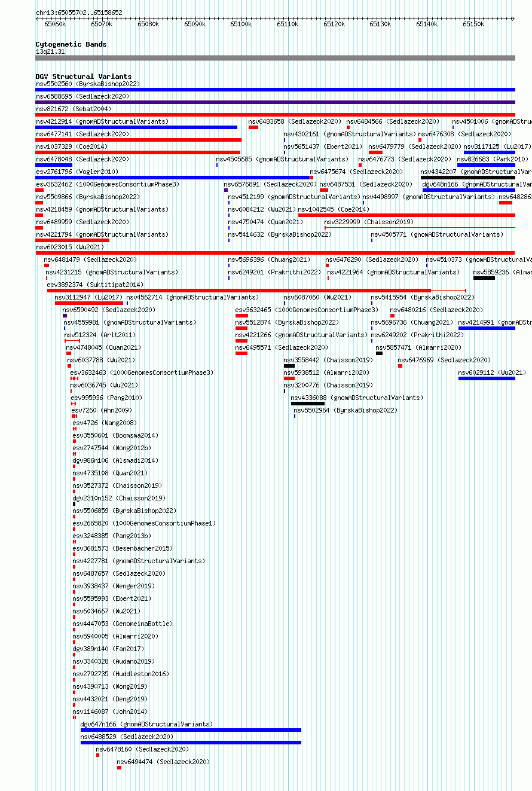The image size is (532, 791).
Task: Click the nsv5502964 (ByrskaBishop2022) label
Action: tap(346, 410)
